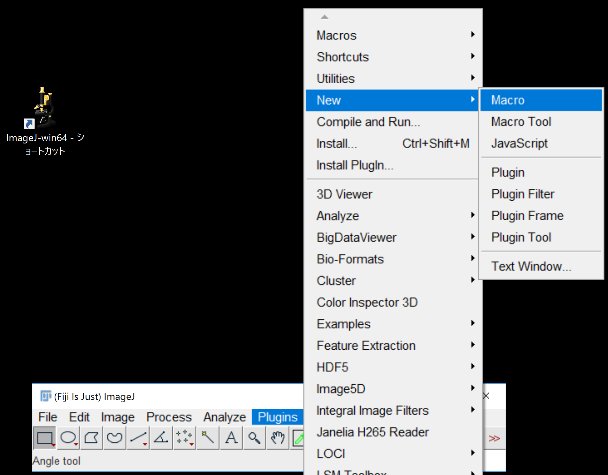Open Color Inspector 3D

pos(394,302)
